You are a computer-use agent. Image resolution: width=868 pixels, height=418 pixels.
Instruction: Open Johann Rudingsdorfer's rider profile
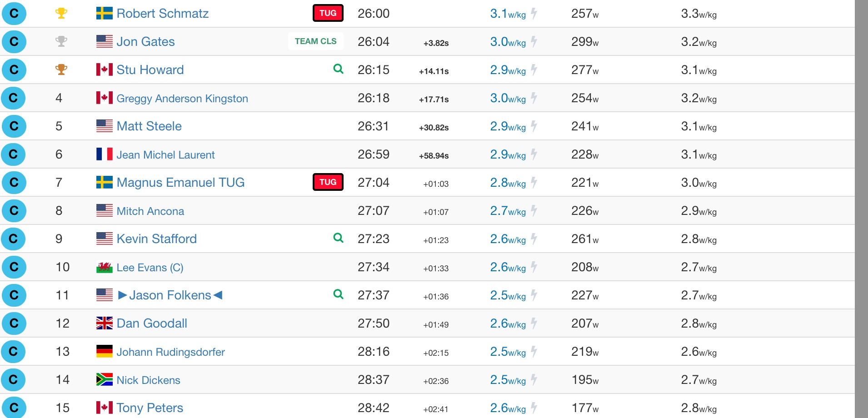click(170, 352)
